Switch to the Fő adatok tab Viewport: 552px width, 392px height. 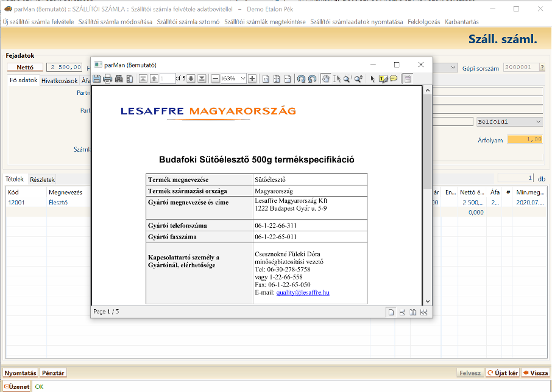pyautogui.click(x=24, y=80)
